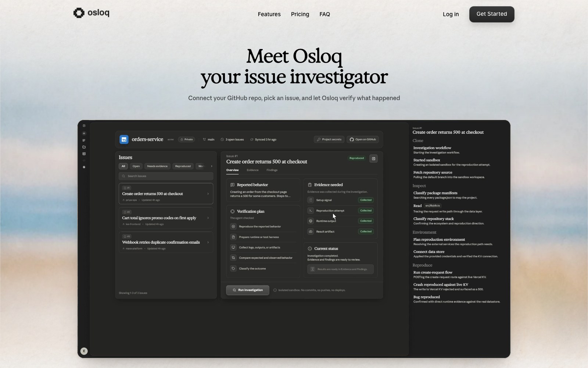The height and width of the screenshot is (368, 588).
Task: Click the Collect logs, outputs monitor icon
Action: tap(233, 247)
